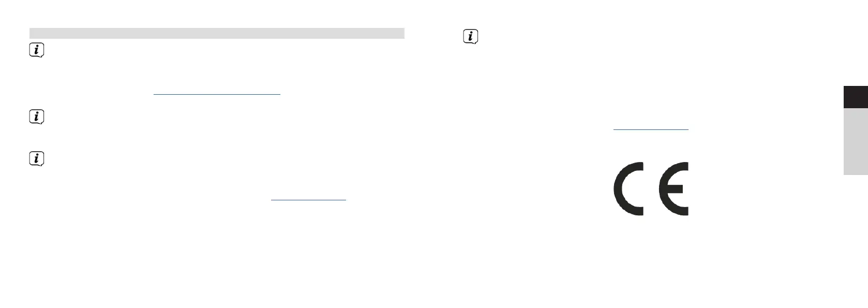Screen dimensions: 868x308
Task: Click the blank area beside the second info icon
Action: coord(207,118)
